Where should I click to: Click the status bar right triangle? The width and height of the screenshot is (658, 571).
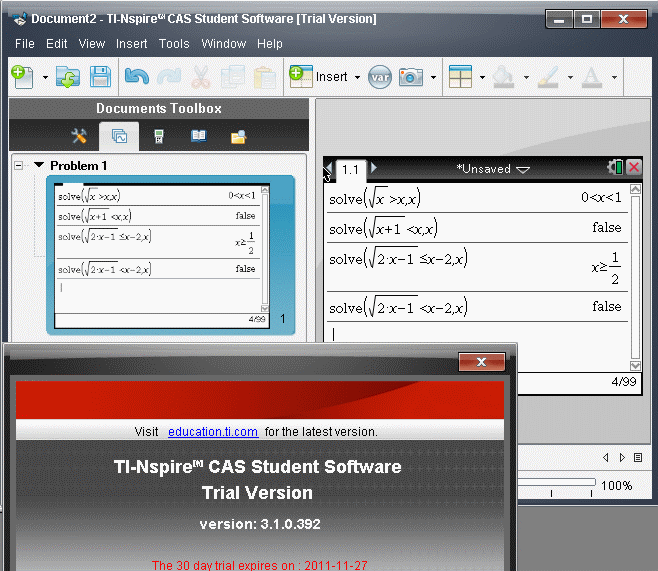[622, 457]
